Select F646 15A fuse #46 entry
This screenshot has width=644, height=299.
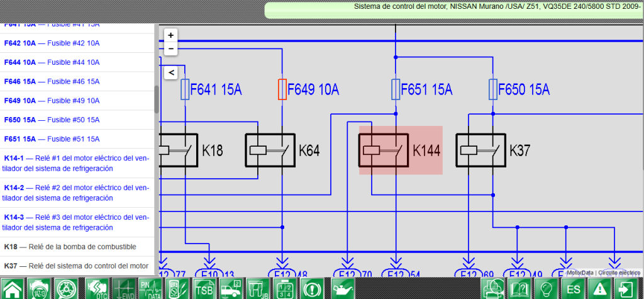pyautogui.click(x=77, y=81)
